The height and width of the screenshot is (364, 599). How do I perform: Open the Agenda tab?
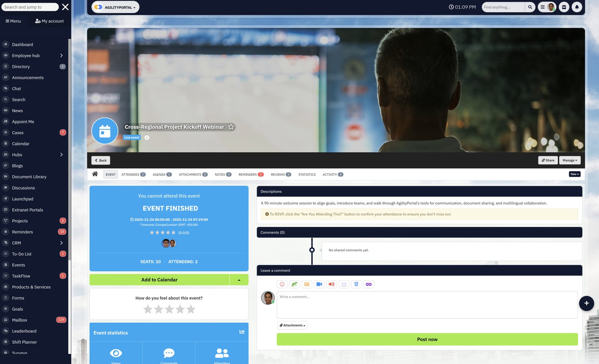pos(162,175)
